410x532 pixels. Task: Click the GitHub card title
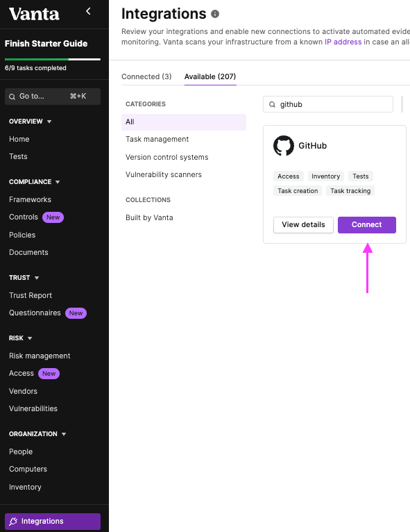coord(312,146)
